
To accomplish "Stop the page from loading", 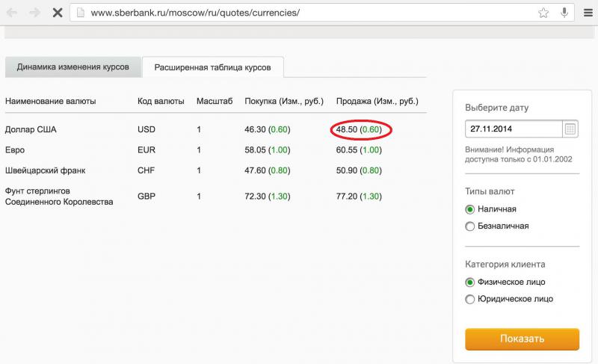I will (x=57, y=13).
